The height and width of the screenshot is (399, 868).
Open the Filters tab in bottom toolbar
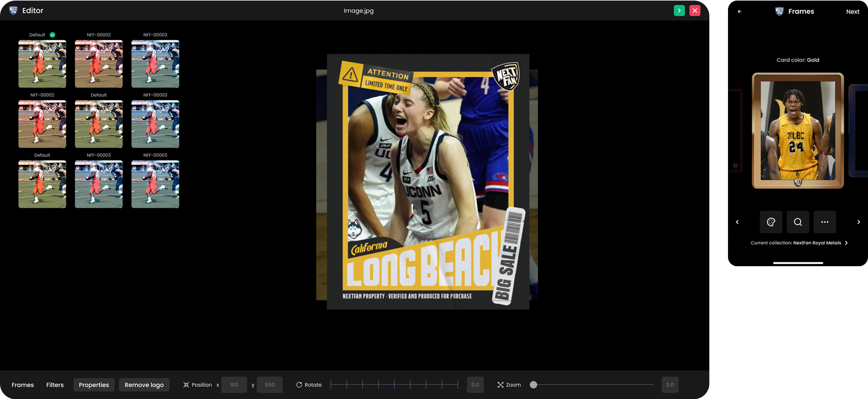(55, 385)
